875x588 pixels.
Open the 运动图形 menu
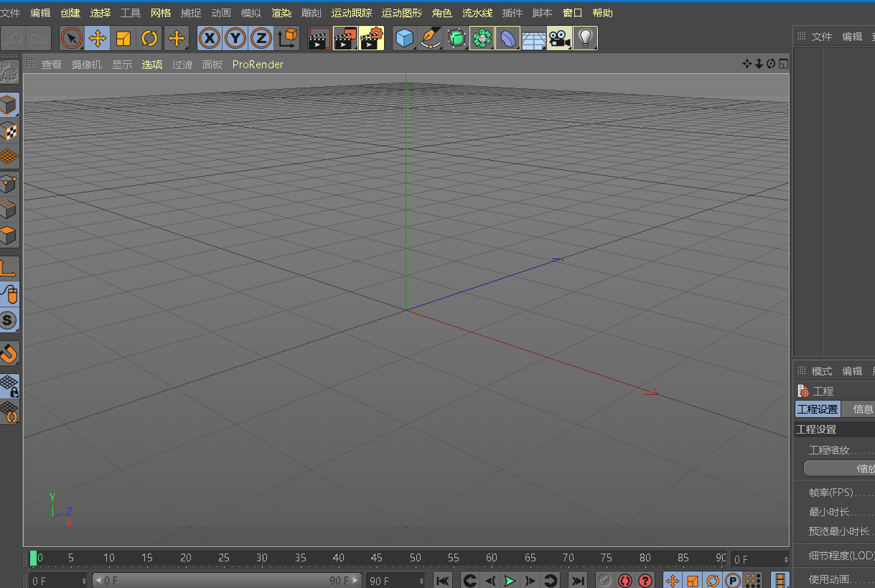pyautogui.click(x=402, y=13)
